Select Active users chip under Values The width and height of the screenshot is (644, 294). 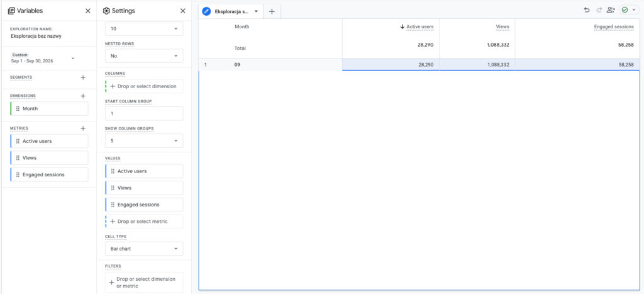(144, 171)
